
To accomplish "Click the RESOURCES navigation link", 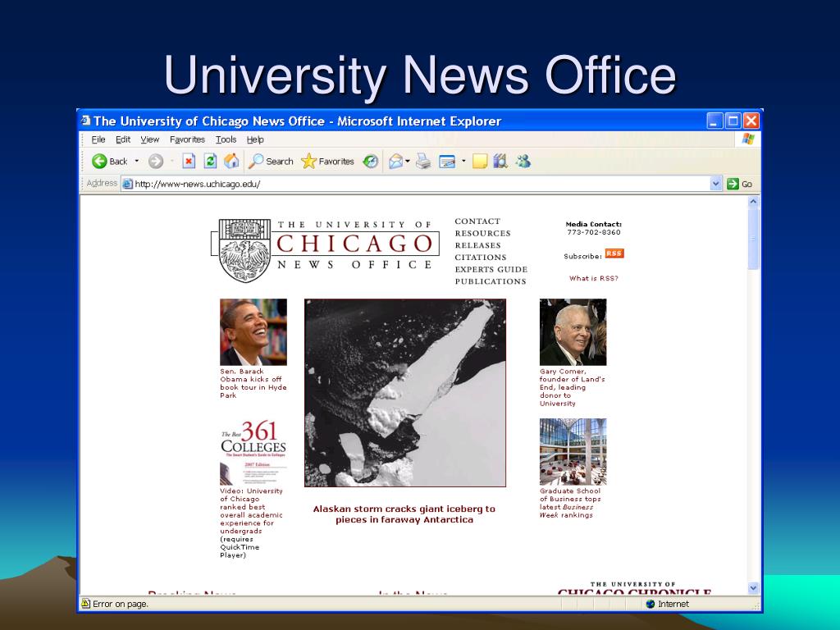I will [482, 234].
